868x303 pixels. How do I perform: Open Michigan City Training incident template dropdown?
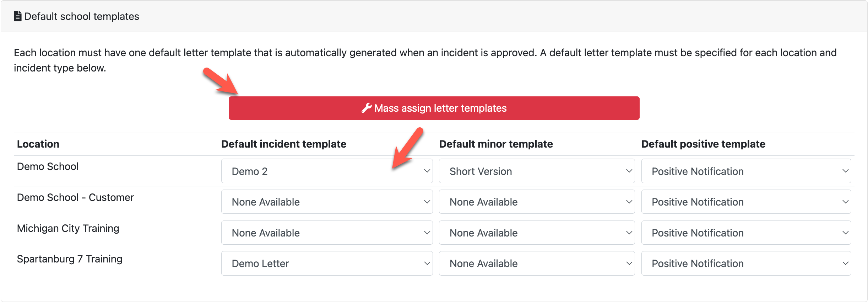pyautogui.click(x=326, y=233)
